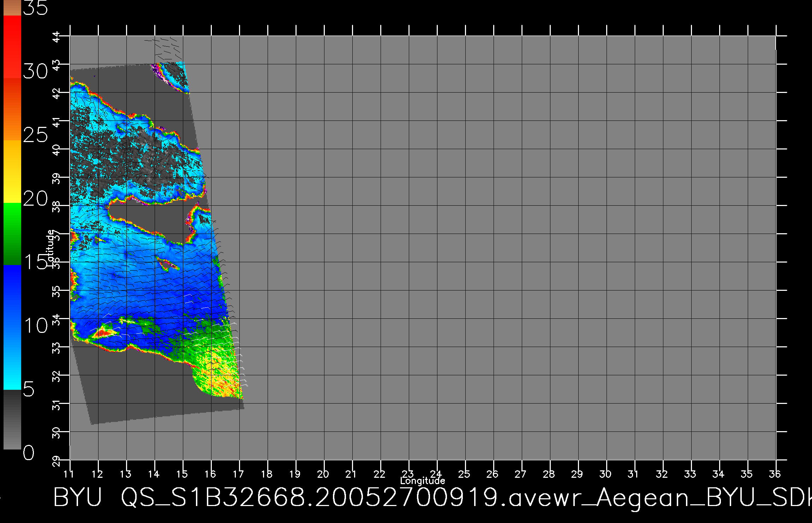This screenshot has height=523, width=812.
Task: Click longitude tick label 28
Action: (549, 474)
